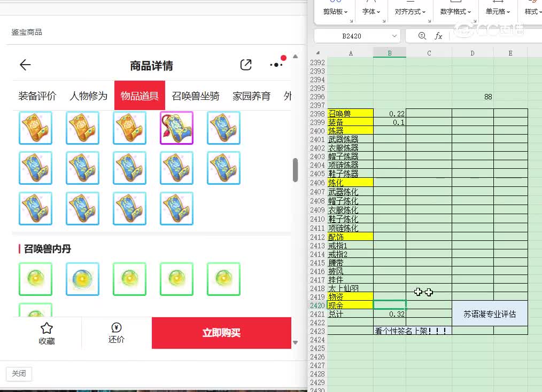Click the yellow 装备 cell
This screenshot has width=542, height=392.
pos(351,122)
